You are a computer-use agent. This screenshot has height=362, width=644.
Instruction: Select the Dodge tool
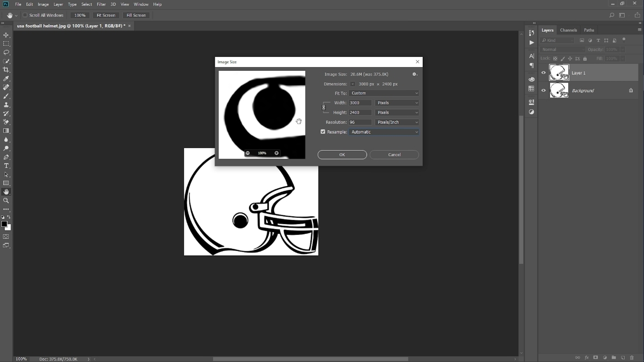(x=6, y=148)
